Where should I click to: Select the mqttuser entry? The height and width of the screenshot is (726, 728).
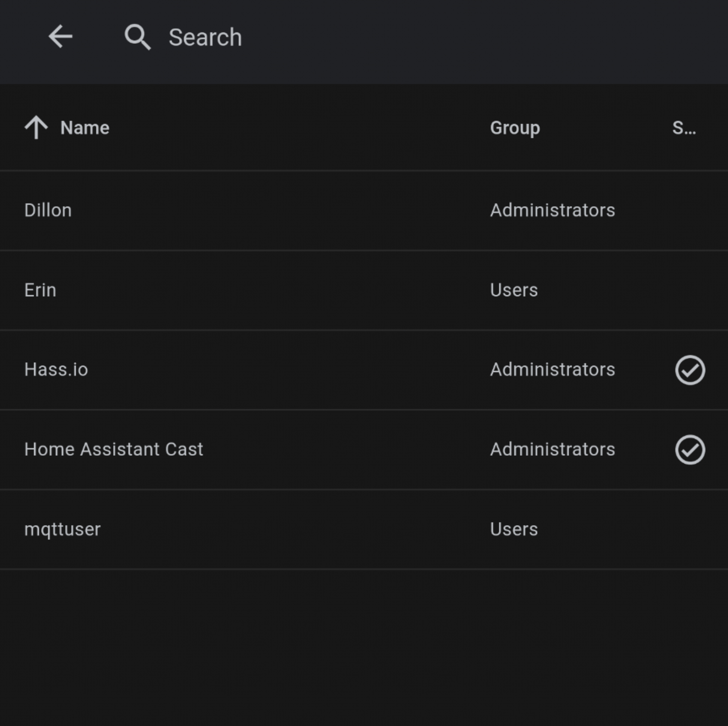tap(63, 529)
